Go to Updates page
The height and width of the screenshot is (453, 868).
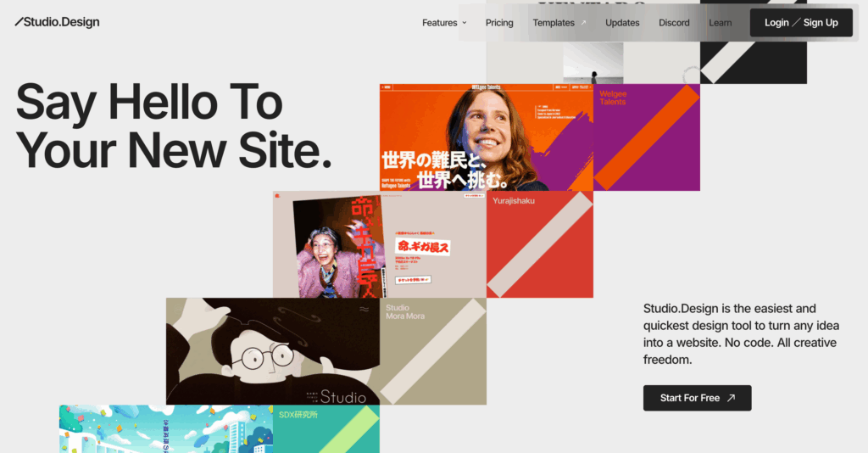click(x=622, y=23)
